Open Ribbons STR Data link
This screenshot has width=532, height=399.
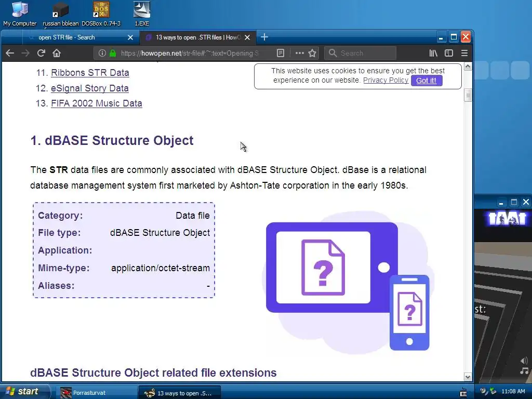90,73
